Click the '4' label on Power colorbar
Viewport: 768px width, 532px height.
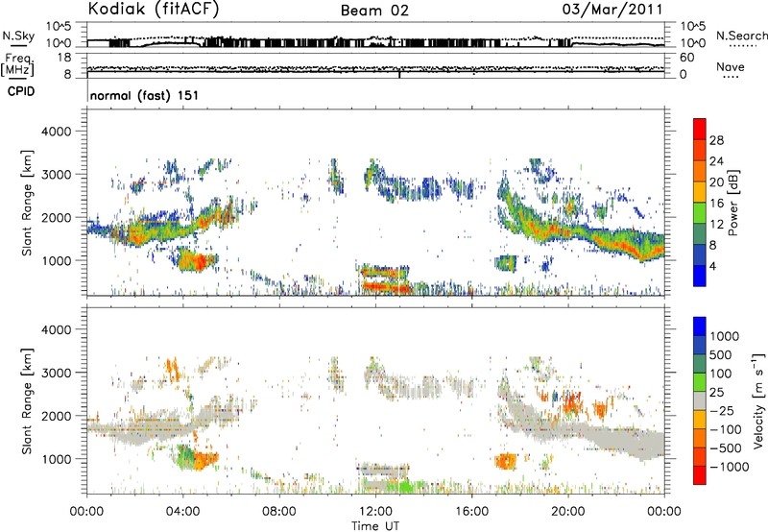[712, 266]
